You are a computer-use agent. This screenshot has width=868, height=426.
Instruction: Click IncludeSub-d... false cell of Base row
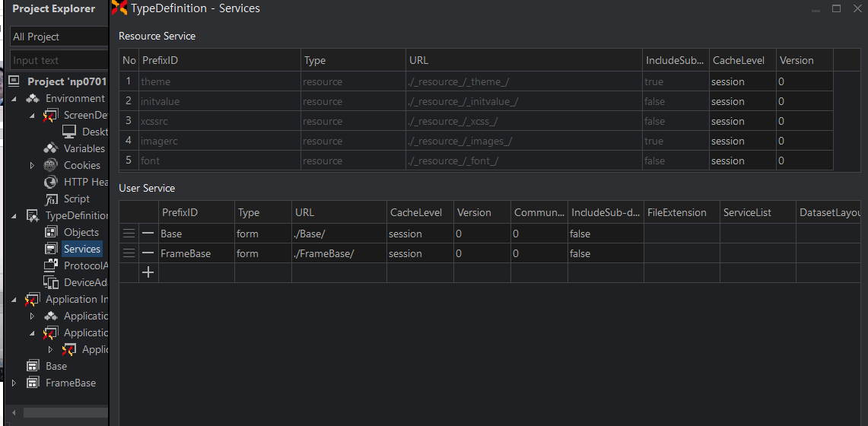[x=606, y=234]
